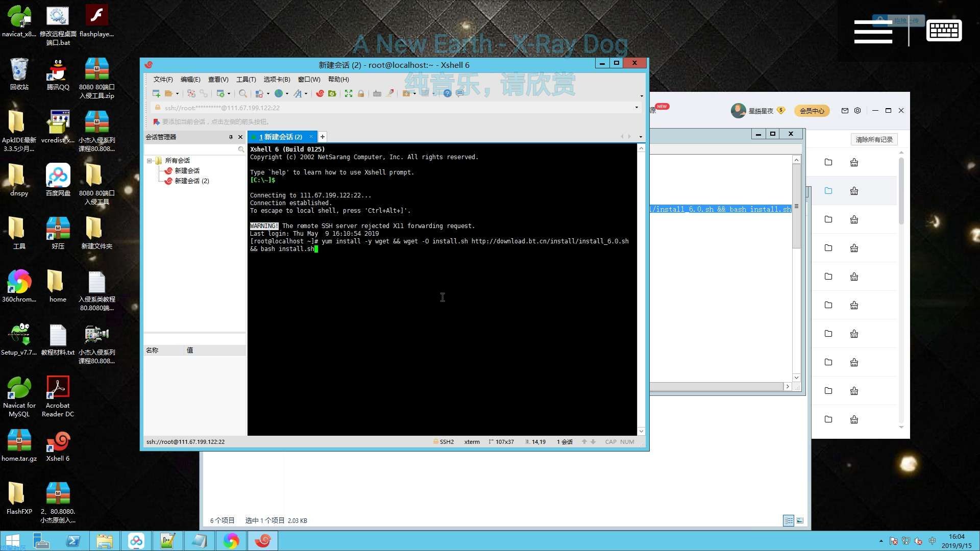980x551 pixels.
Task: Select 新建会话 in the session tree
Action: pos(187,171)
